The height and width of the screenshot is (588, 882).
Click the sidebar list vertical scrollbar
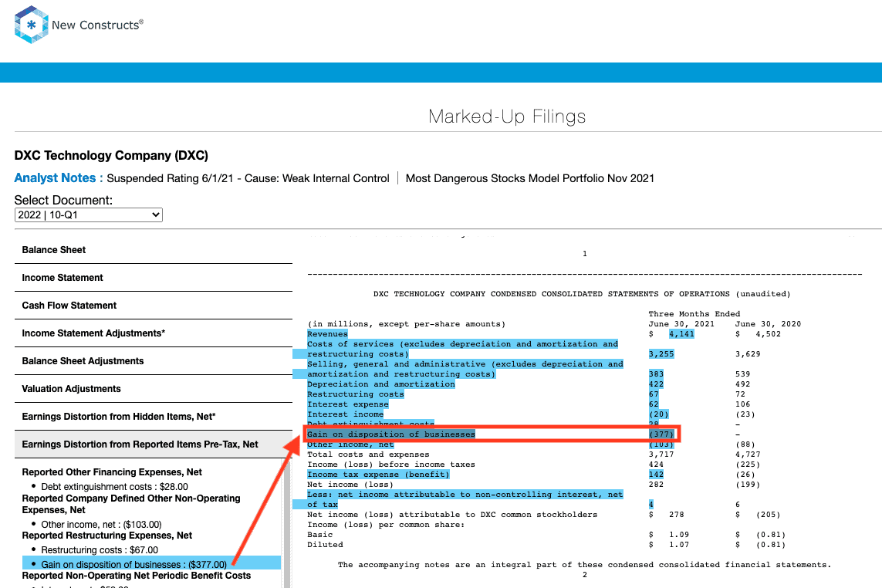287,523
